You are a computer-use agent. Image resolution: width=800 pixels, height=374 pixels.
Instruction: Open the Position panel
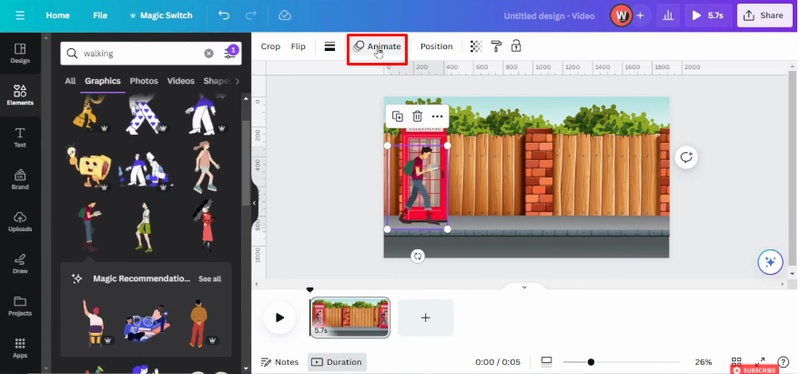[436, 46]
